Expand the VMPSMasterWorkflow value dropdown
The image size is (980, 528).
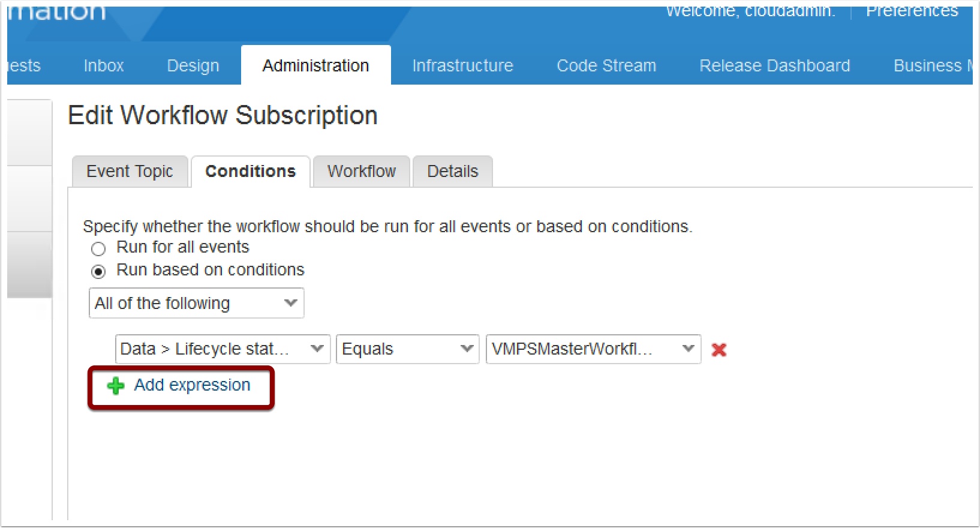coord(593,349)
